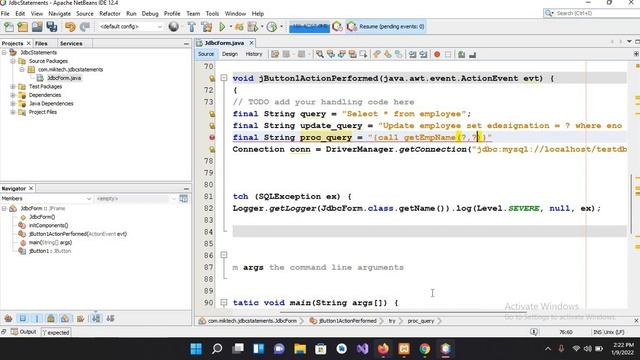This screenshot has width=640, height=360.
Task: Open the Refactor menu
Action: click(x=110, y=13)
